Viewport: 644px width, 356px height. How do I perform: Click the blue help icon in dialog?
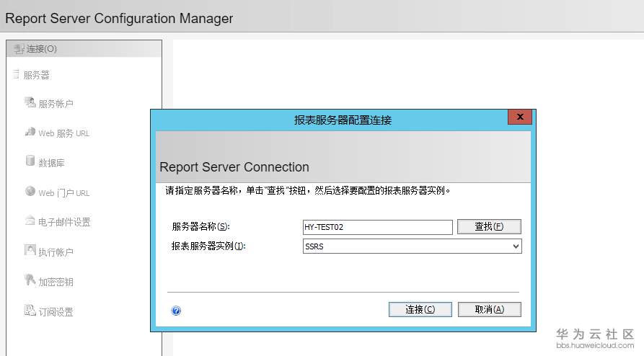pos(176,311)
